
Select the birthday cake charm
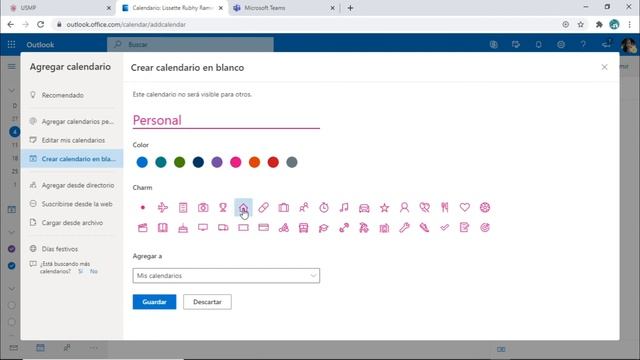click(x=183, y=228)
